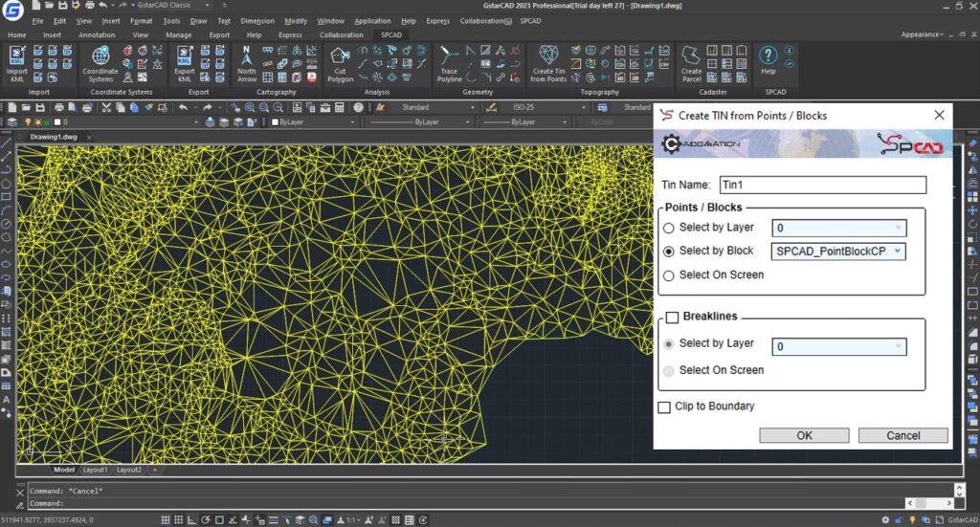The width and height of the screenshot is (980, 527).
Task: Open the Points layer dropdown showing 0
Action: pos(838,228)
